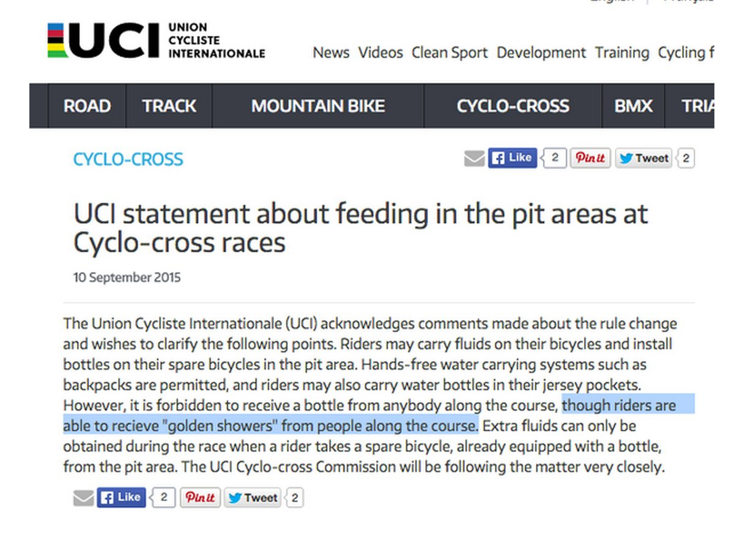Click the bottom Facebook Like button
The width and height of the screenshot is (756, 555).
(121, 498)
